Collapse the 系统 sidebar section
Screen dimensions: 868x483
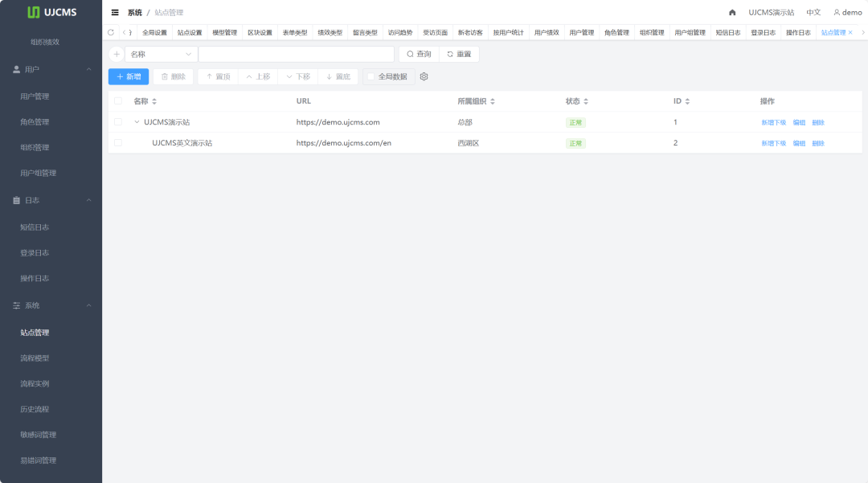click(x=51, y=305)
